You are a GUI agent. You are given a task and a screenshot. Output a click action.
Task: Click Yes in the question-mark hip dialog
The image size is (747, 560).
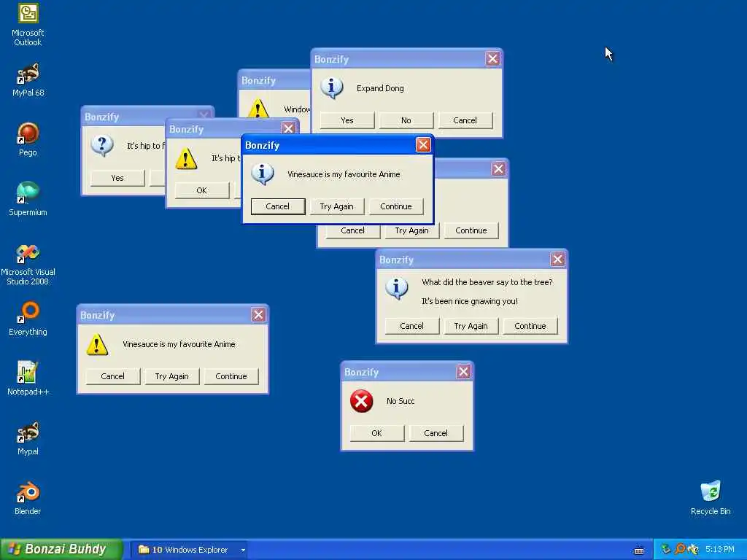pyautogui.click(x=117, y=178)
